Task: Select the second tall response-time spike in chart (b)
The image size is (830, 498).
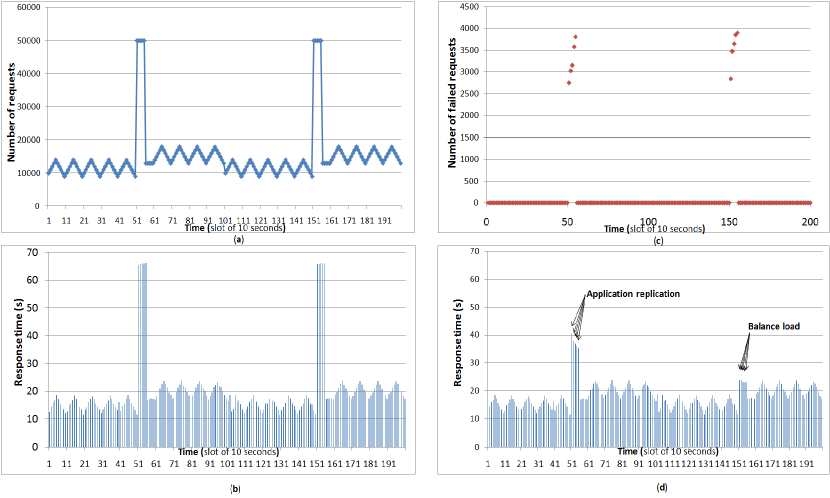Action: tap(321, 355)
